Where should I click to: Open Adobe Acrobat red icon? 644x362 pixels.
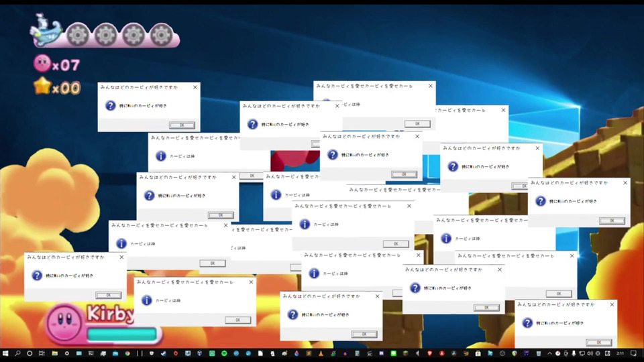(442, 353)
